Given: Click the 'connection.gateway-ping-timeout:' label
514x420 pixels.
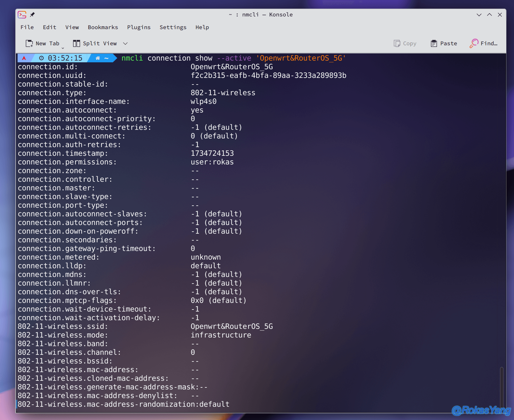Looking at the screenshot, I should pyautogui.click(x=87, y=248).
